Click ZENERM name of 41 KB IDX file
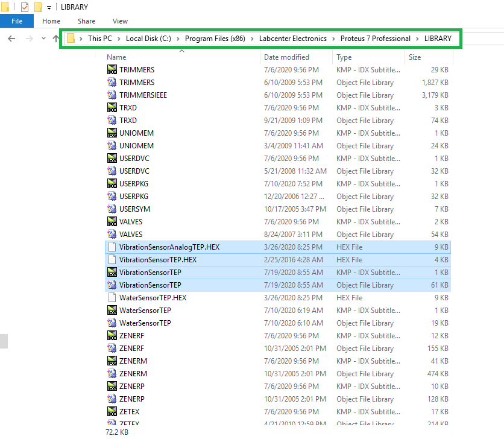The height and width of the screenshot is (439, 504). 133,361
